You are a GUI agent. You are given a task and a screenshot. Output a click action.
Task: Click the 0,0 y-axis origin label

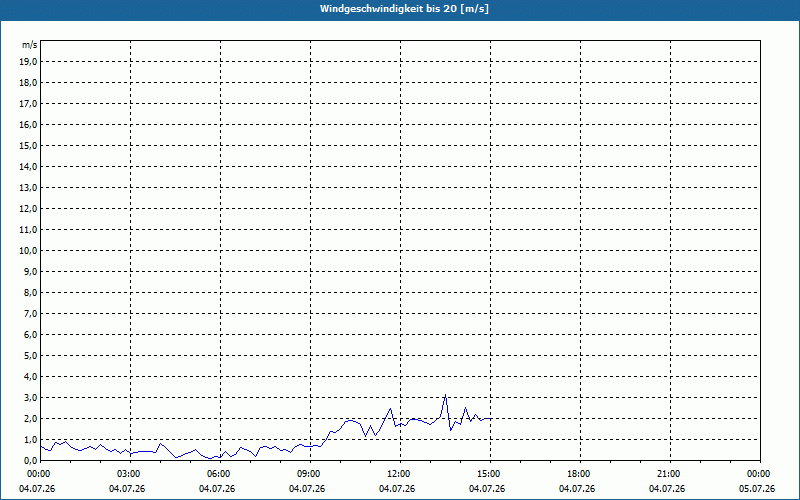click(x=31, y=460)
